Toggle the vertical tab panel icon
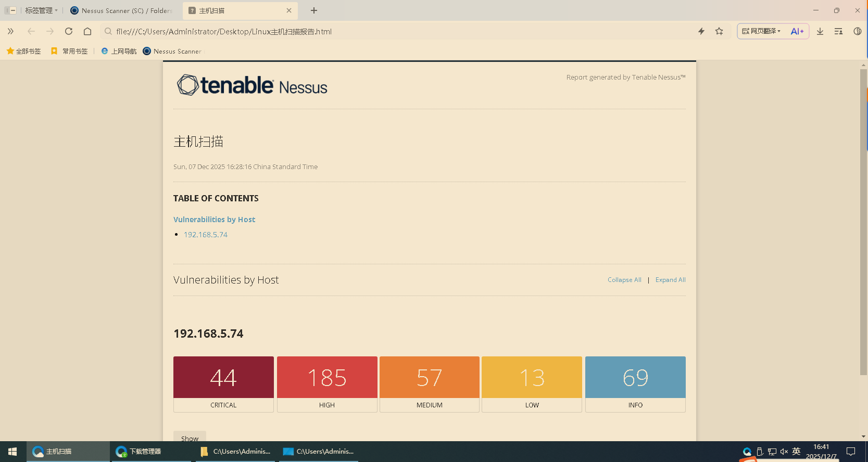The height and width of the screenshot is (462, 868). pos(10,10)
